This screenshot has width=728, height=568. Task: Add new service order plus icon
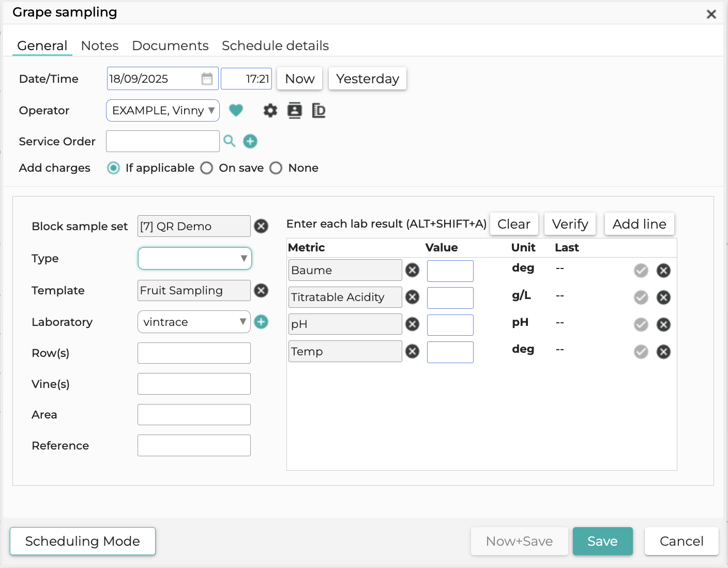(x=250, y=141)
